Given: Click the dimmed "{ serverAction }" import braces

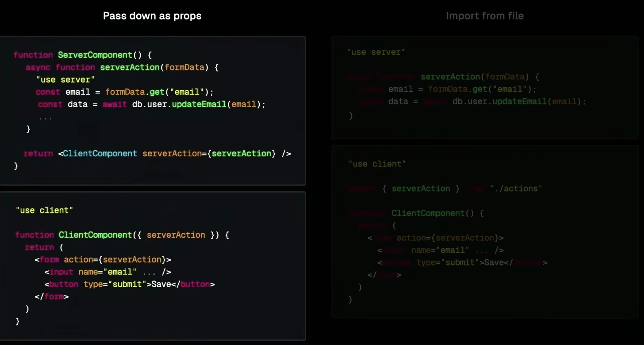Looking at the screenshot, I should click(421, 189).
